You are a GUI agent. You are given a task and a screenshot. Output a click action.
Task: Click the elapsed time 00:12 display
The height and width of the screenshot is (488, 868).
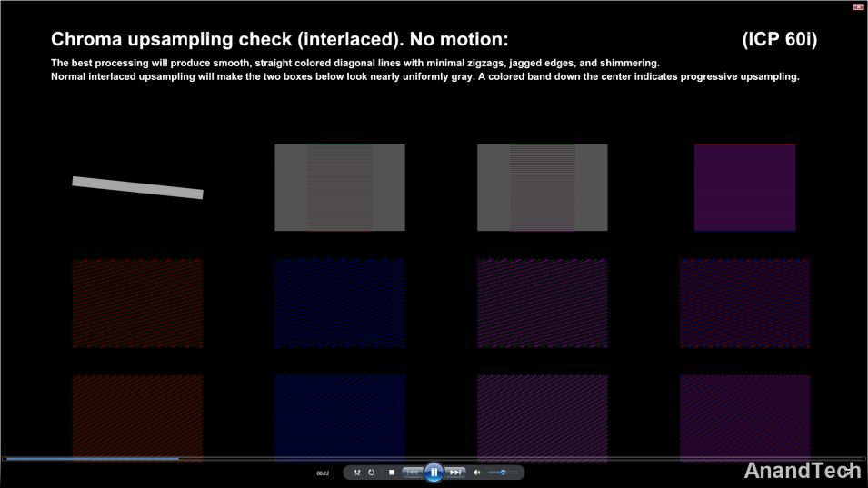[323, 473]
